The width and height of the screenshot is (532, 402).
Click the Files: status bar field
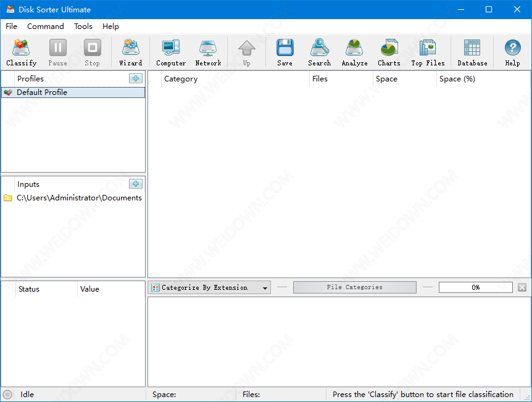click(x=281, y=395)
